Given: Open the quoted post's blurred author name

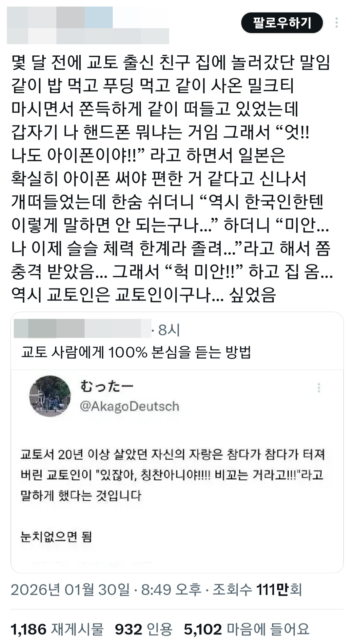Looking at the screenshot, I should coord(82,328).
